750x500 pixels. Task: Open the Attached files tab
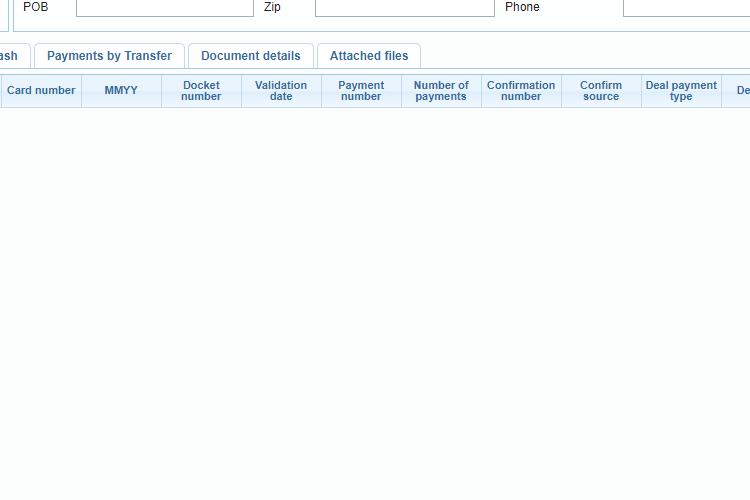point(369,56)
